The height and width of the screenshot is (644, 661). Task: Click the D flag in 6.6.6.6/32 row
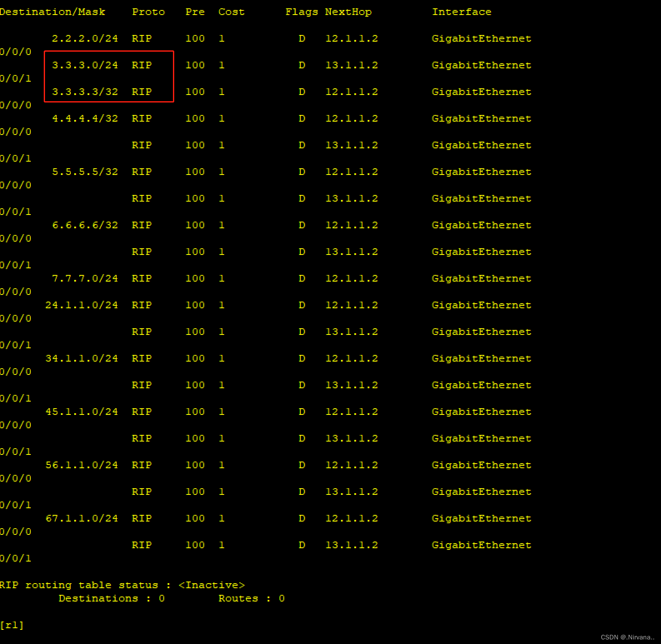(x=302, y=225)
